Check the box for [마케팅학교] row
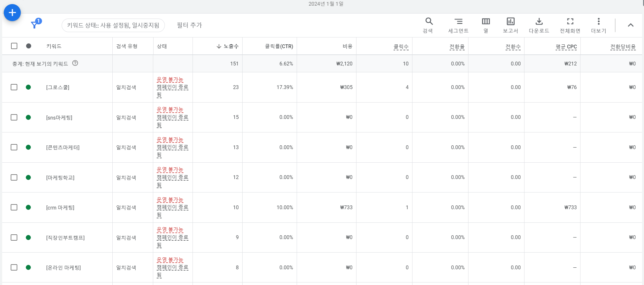This screenshot has height=285, width=644. 14,177
